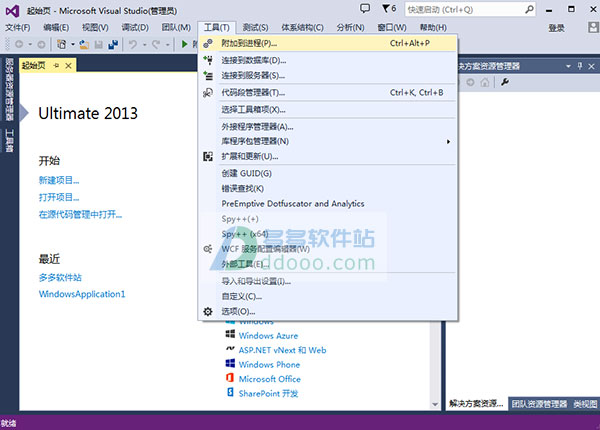Open the 编辑(E) menu
600x430 pixels.
coord(56,28)
